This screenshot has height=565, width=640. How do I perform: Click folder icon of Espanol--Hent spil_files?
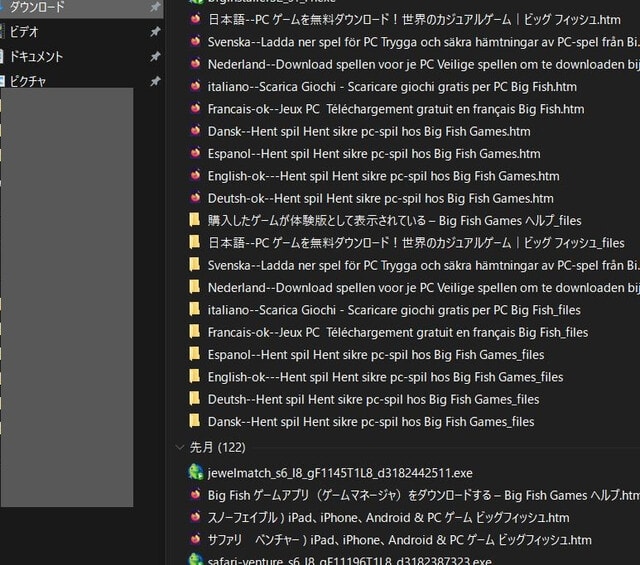[x=195, y=354]
